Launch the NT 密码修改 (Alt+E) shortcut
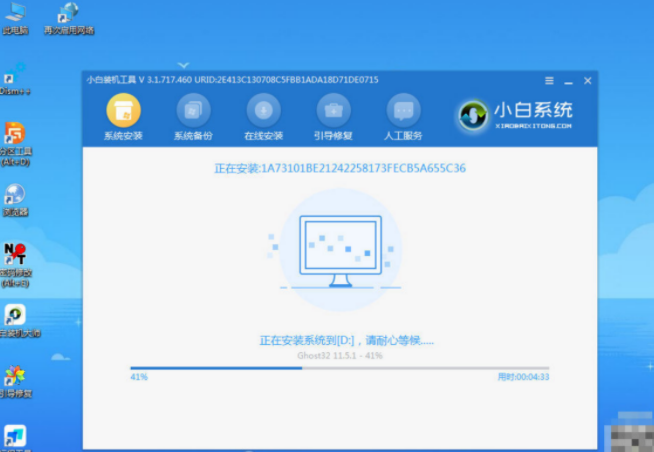 (x=15, y=265)
